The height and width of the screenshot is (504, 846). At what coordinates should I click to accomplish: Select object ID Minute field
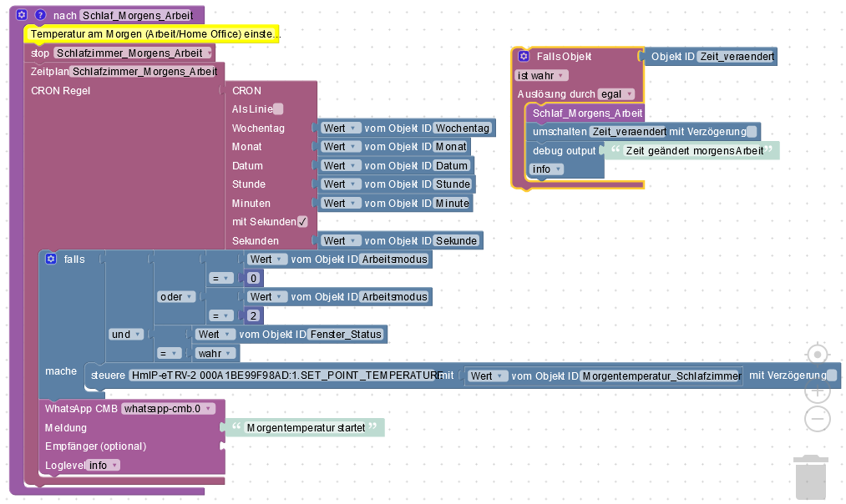click(452, 204)
